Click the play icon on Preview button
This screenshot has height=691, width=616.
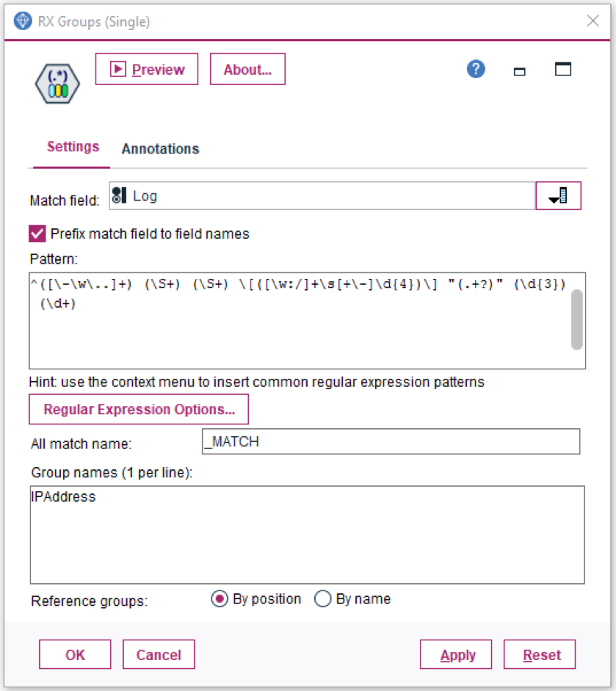coord(118,69)
